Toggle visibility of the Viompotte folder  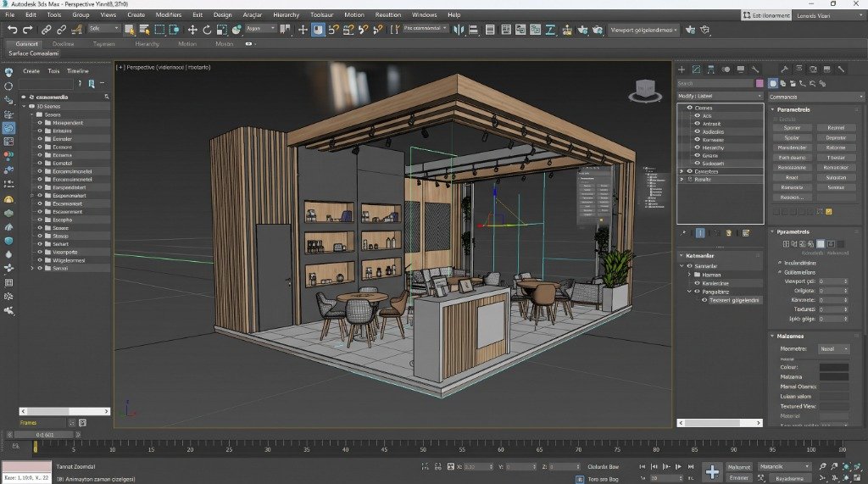click(x=40, y=252)
